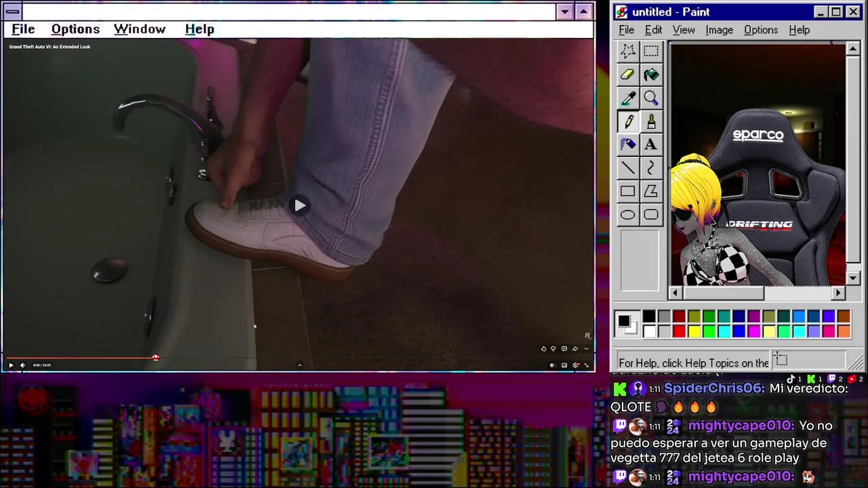868x488 pixels.
Task: Open the Options menu in the video window
Action: [x=75, y=29]
